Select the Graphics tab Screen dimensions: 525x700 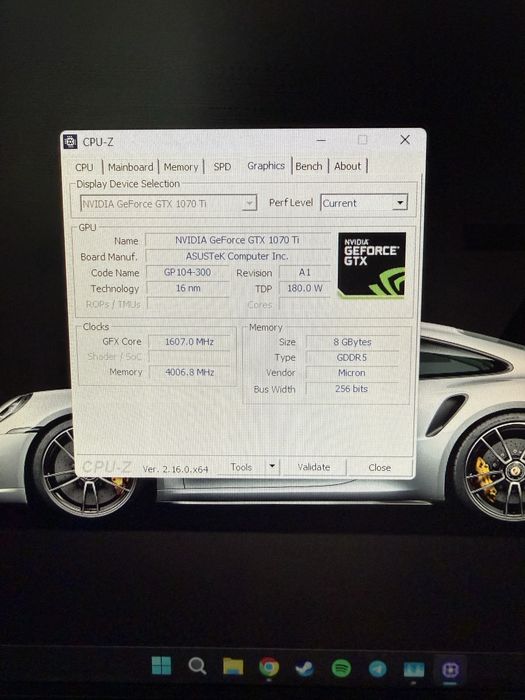tap(266, 166)
